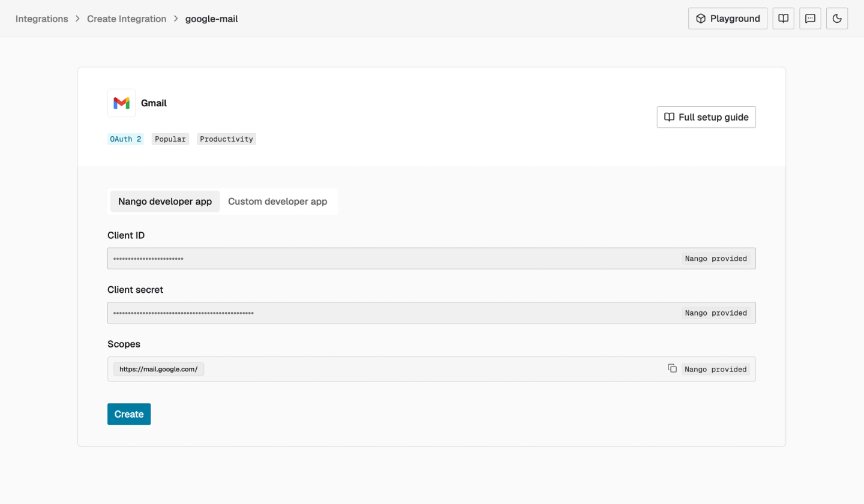
Task: Open the Playground button
Action: coord(728,19)
